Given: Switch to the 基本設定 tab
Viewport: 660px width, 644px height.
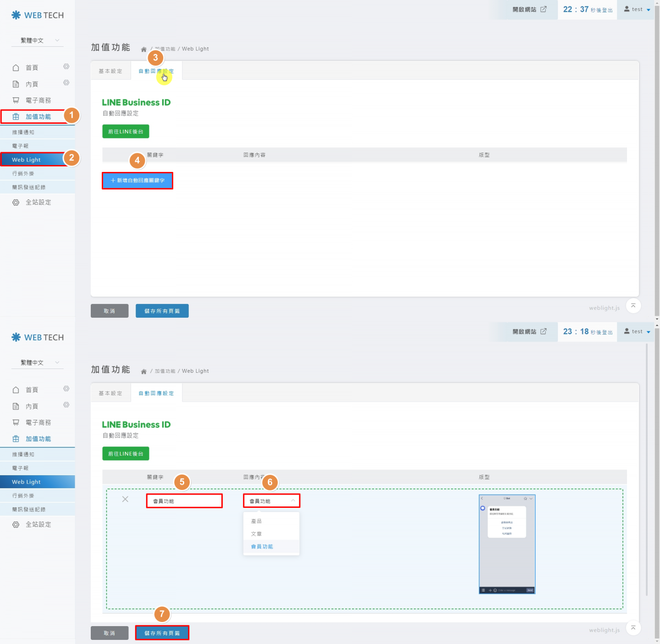Looking at the screenshot, I should [x=110, y=71].
